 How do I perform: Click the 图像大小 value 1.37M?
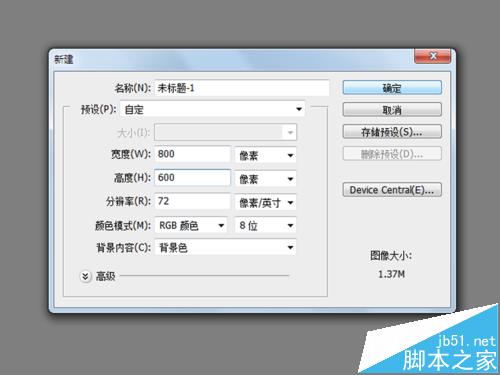pos(391,274)
